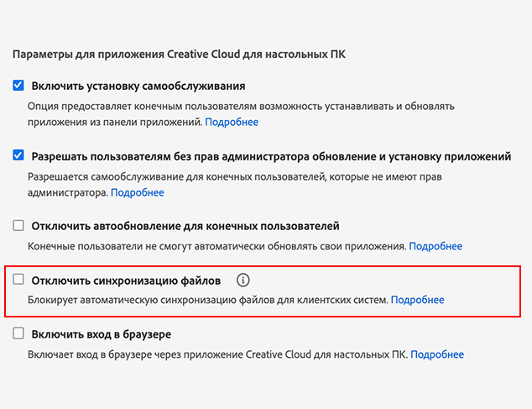532x409 pixels.
Task: Click the "Разрешать пользователям без прав администратора" label
Action: (271, 156)
